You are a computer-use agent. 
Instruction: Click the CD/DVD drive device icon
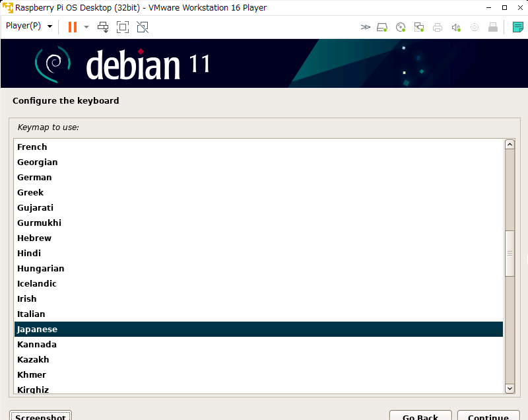click(x=401, y=27)
